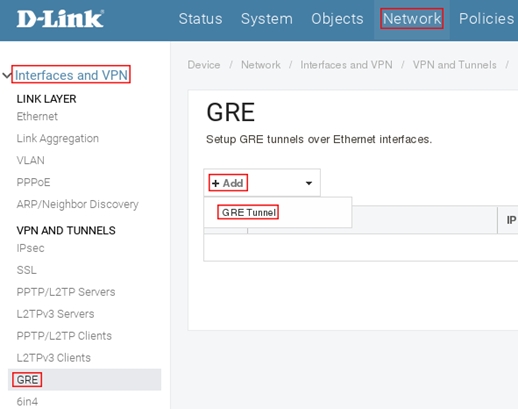Open the Policies tab

pos(486,19)
